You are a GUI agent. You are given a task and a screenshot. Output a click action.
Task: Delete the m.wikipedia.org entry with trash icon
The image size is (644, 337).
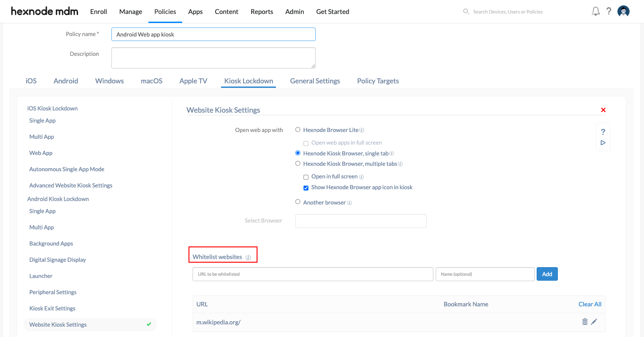585,322
